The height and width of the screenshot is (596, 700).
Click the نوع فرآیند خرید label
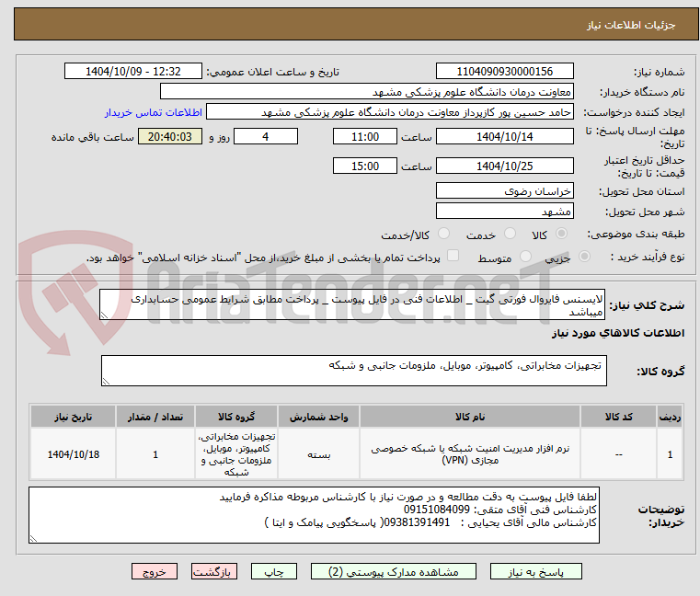click(x=648, y=257)
